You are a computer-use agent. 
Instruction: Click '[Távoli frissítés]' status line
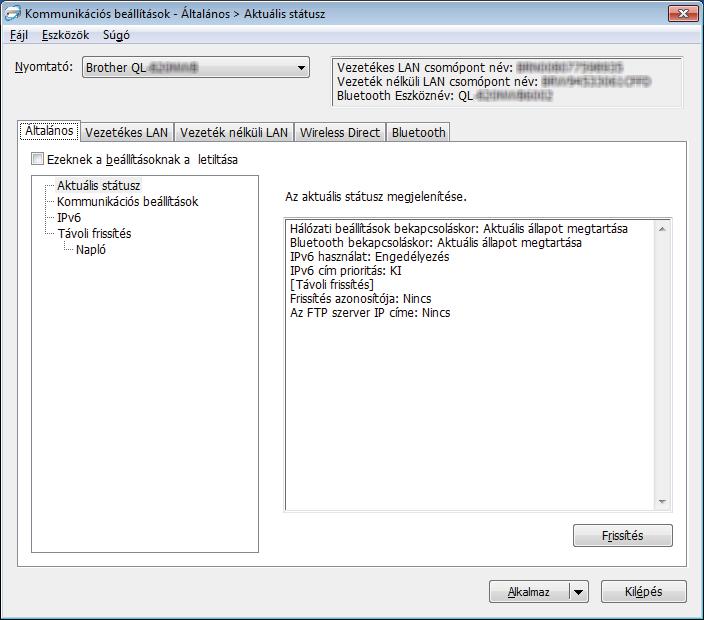332,285
